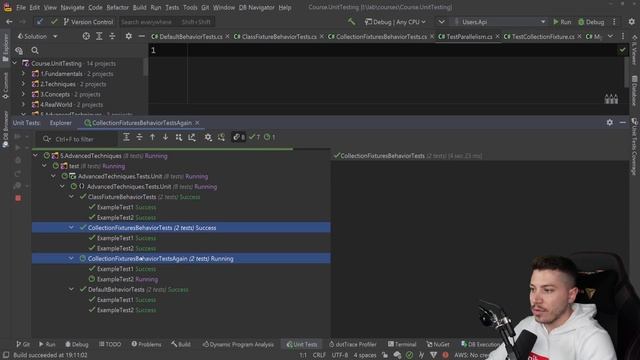Click collapse all icon in unit test toolbar
This screenshot has width=640, height=360.
[140, 138]
